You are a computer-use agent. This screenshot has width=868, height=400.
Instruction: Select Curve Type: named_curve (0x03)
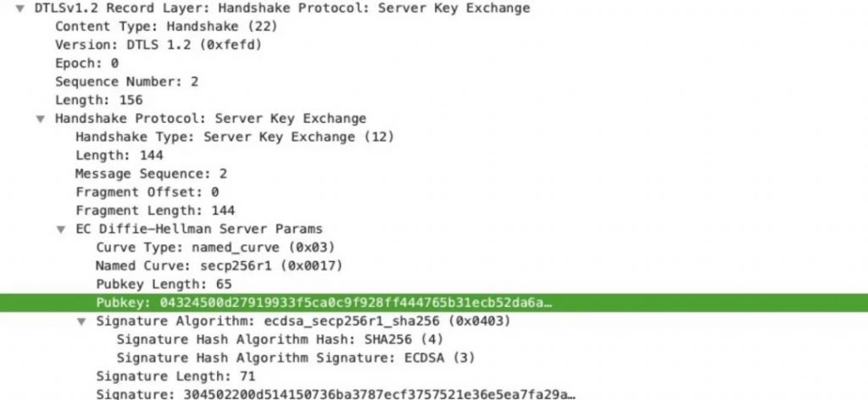[215, 247]
